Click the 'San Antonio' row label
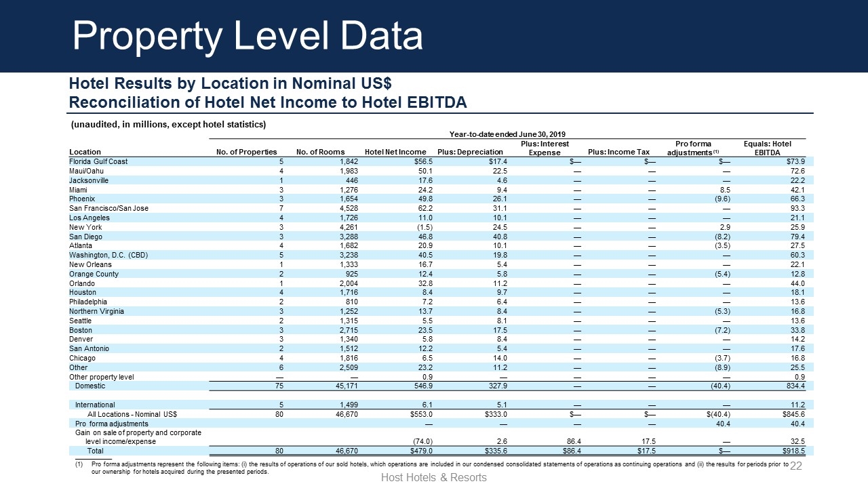This screenshot has width=868, height=488. (88, 348)
